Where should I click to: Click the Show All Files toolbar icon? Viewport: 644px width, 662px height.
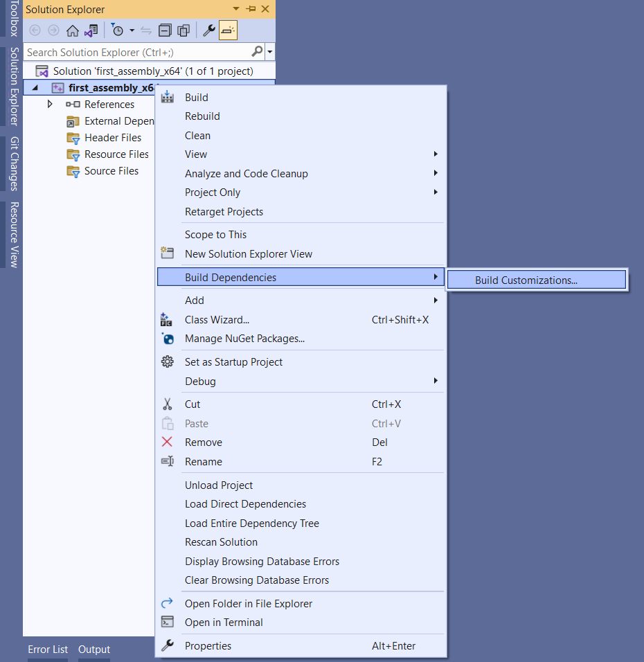184,30
